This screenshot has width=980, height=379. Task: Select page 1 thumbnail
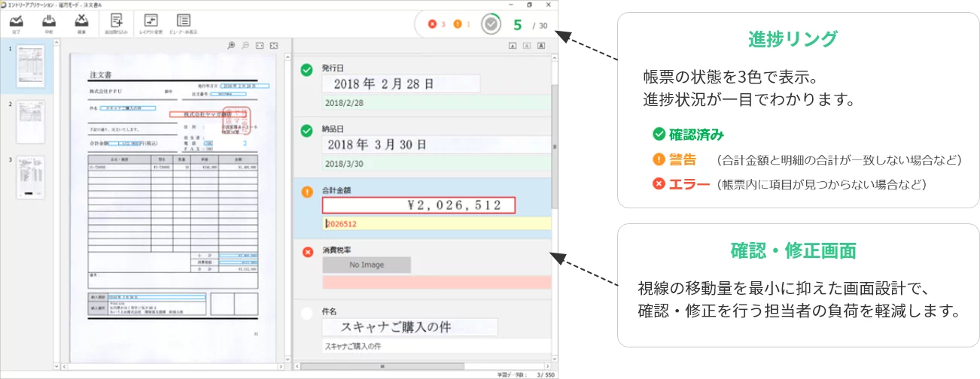[x=30, y=65]
